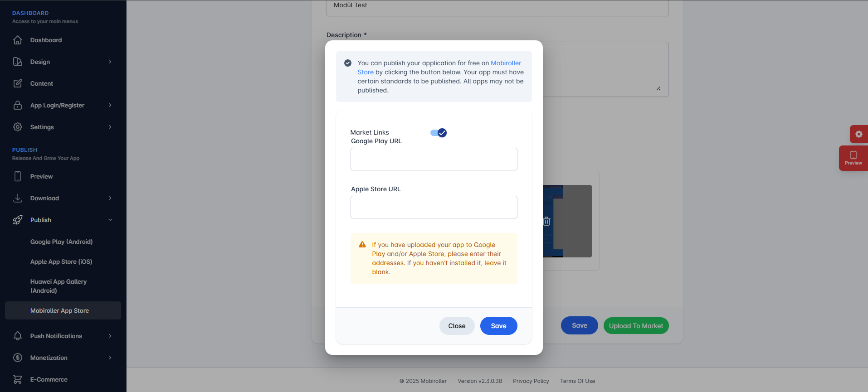The width and height of the screenshot is (868, 392).
Task: Click the Modül Test name field
Action: tap(497, 6)
